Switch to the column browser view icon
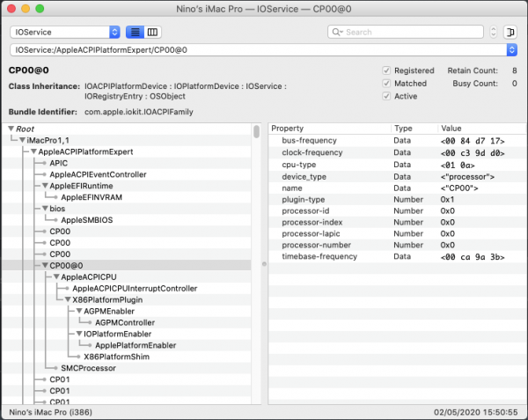Screen dimensions: 528x420 153,32
